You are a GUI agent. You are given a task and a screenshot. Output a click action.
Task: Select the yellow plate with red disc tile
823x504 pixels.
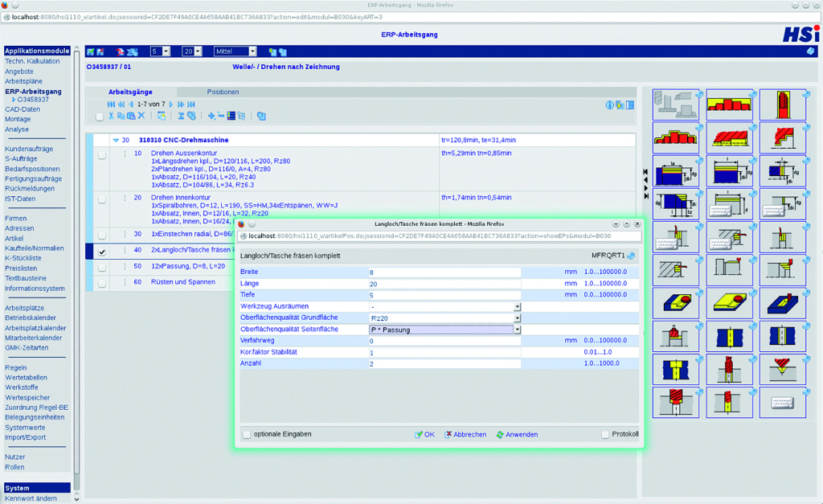729,304
